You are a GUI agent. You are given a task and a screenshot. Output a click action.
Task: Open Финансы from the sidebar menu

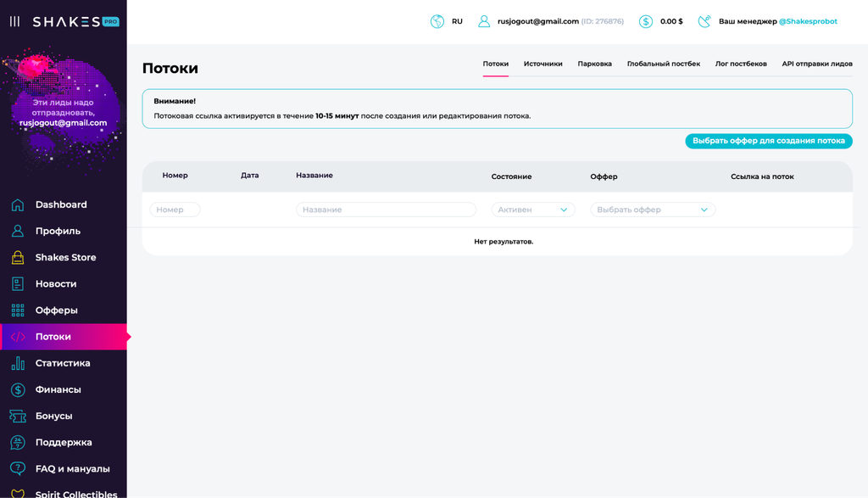click(58, 390)
